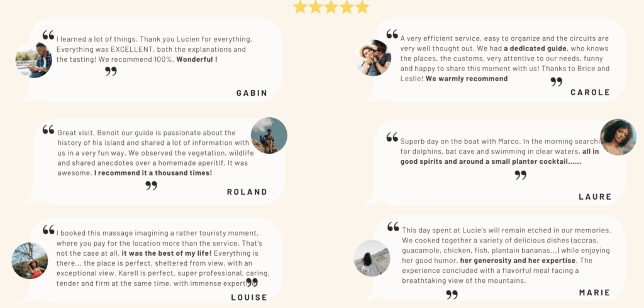The image size is (644, 308).
Task: Click the reviewer name MARIE
Action: point(595,293)
